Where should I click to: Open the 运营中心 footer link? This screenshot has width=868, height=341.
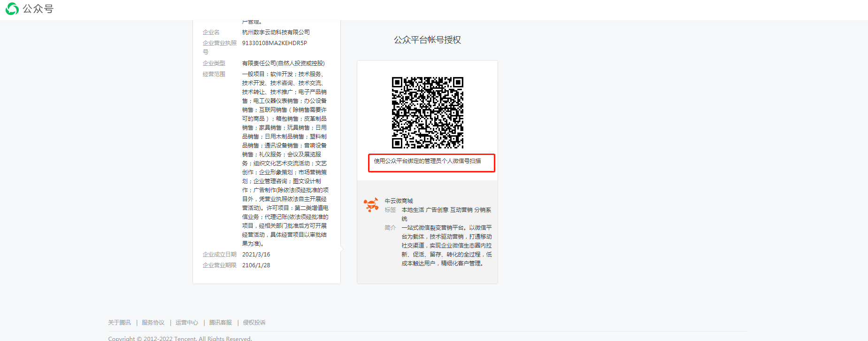click(x=187, y=323)
